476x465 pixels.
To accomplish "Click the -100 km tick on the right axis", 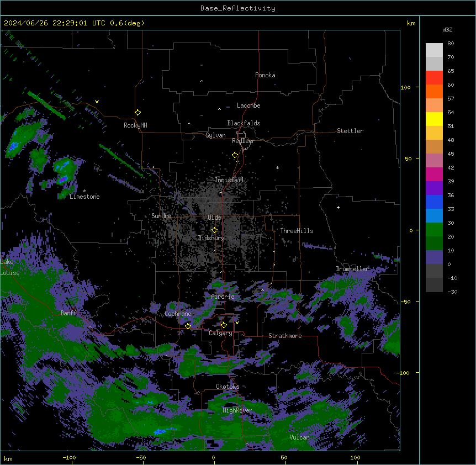I will (x=404, y=373).
